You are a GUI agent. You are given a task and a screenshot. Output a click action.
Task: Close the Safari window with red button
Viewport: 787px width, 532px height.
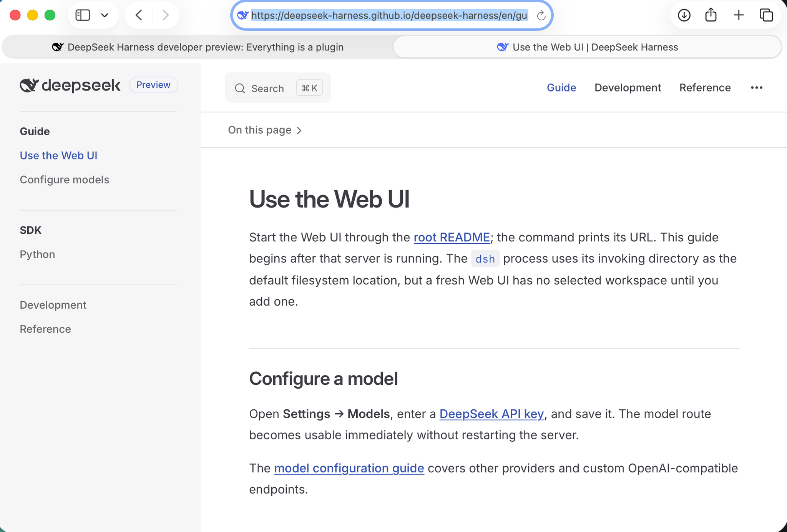click(x=15, y=15)
